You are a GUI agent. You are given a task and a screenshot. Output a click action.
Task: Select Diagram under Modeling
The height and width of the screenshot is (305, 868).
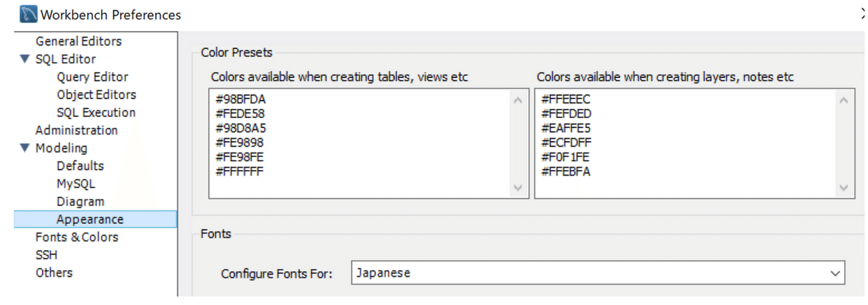[80, 202]
